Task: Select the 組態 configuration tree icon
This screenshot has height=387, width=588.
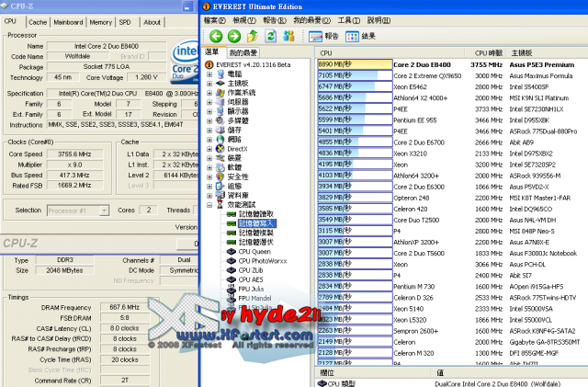Action: tap(220, 187)
